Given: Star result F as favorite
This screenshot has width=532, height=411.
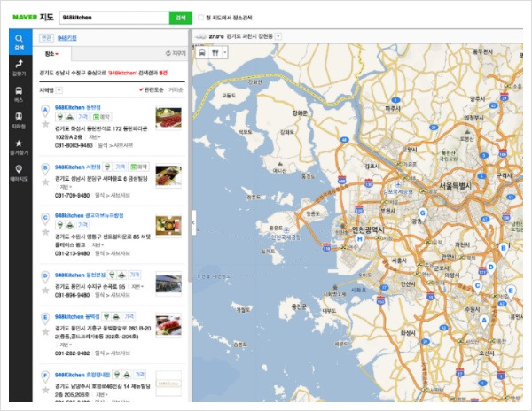Looking at the screenshot, I should [45, 390].
